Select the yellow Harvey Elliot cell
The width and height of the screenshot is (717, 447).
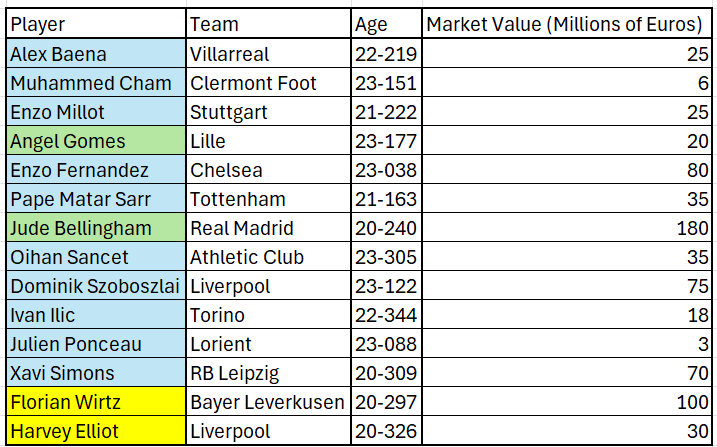[96, 430]
